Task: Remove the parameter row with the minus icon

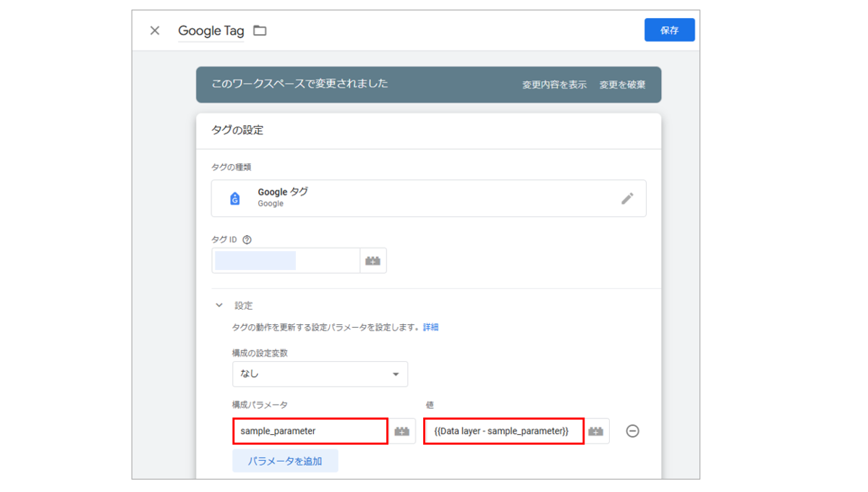Action: [x=632, y=431]
